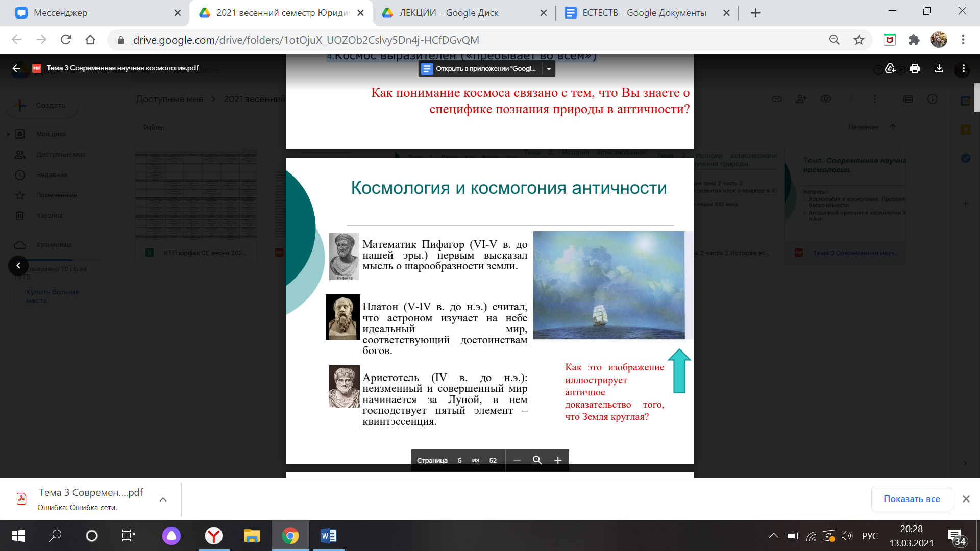Screen dimensions: 980x551
Task: Go to previous file in preview
Action: (x=18, y=265)
